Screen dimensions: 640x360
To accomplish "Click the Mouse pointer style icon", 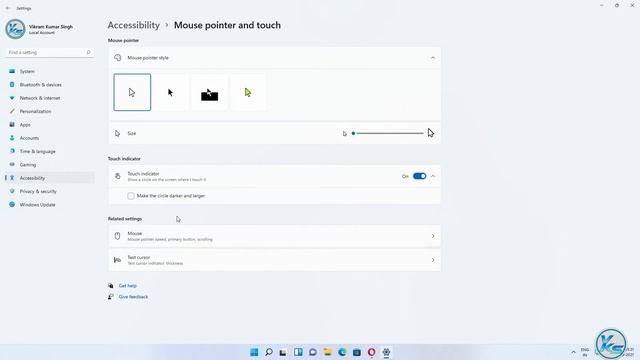I will [x=118, y=58].
